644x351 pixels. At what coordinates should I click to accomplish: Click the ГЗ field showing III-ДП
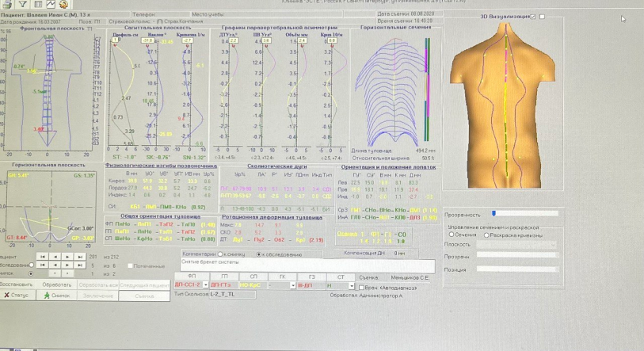pyautogui.click(x=311, y=284)
